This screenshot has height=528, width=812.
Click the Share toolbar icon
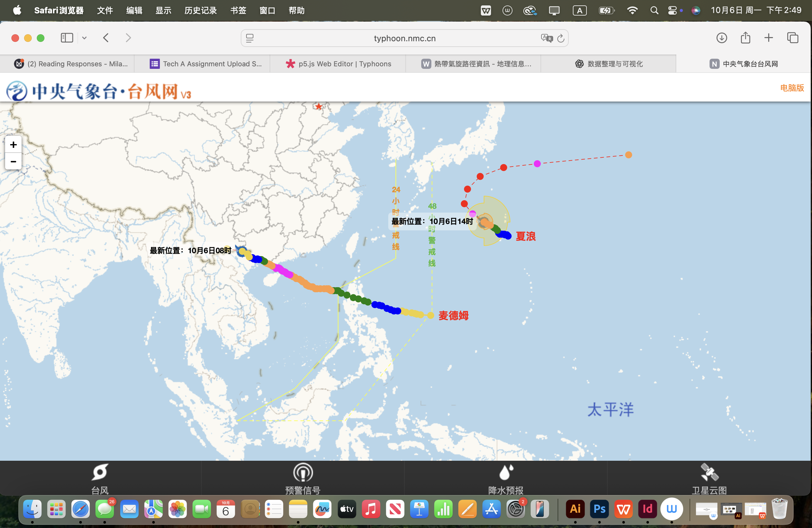(745, 38)
